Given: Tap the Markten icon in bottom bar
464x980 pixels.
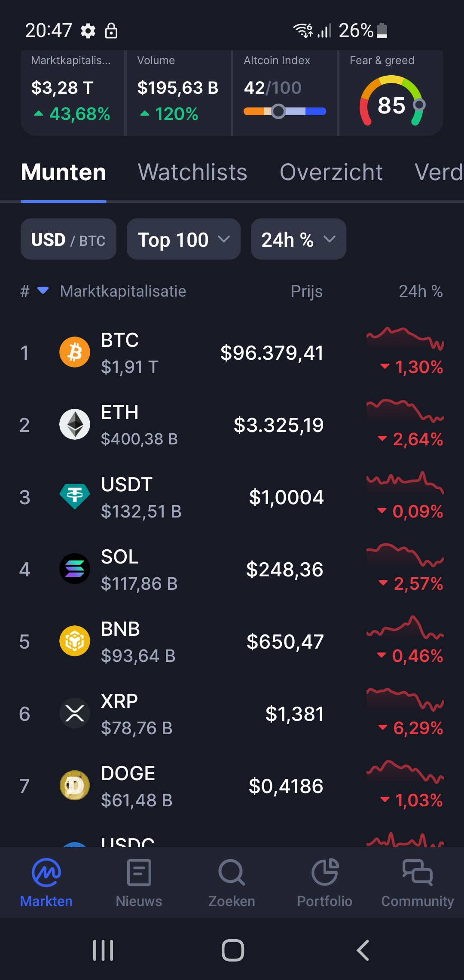Looking at the screenshot, I should (46, 873).
